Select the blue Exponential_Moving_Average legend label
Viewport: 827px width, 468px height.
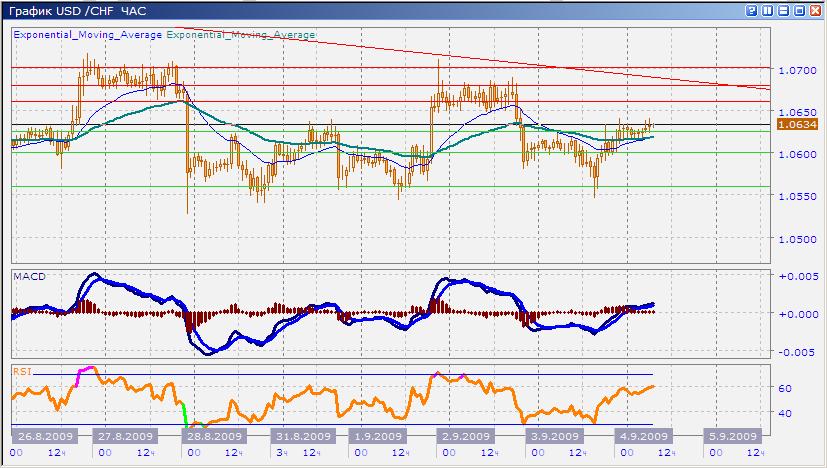pyautogui.click(x=87, y=34)
